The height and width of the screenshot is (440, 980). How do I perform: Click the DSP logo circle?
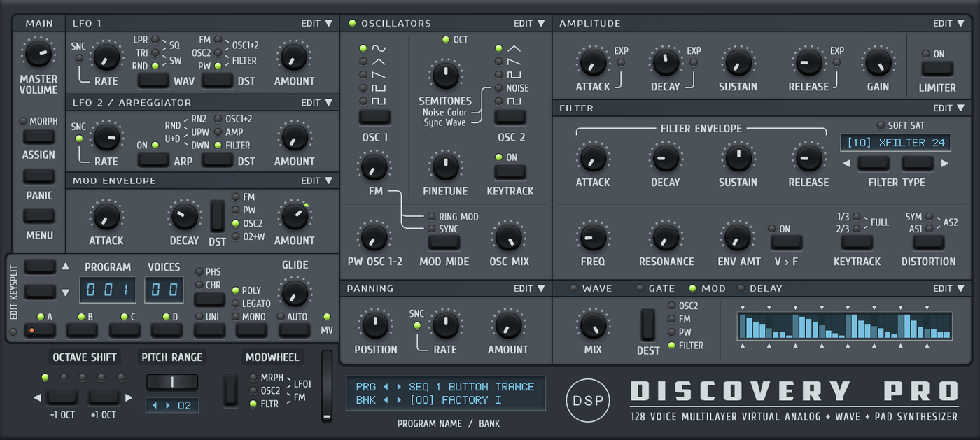588,401
